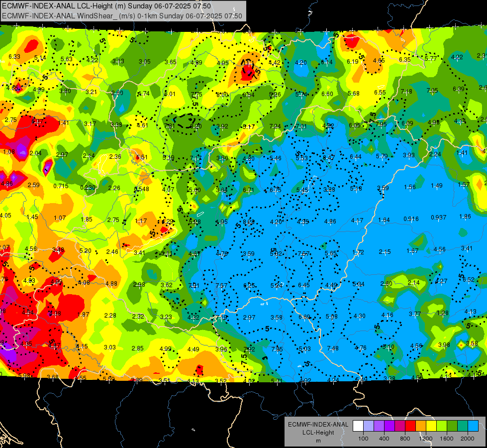Click the wind shear value 1.07

point(60,218)
